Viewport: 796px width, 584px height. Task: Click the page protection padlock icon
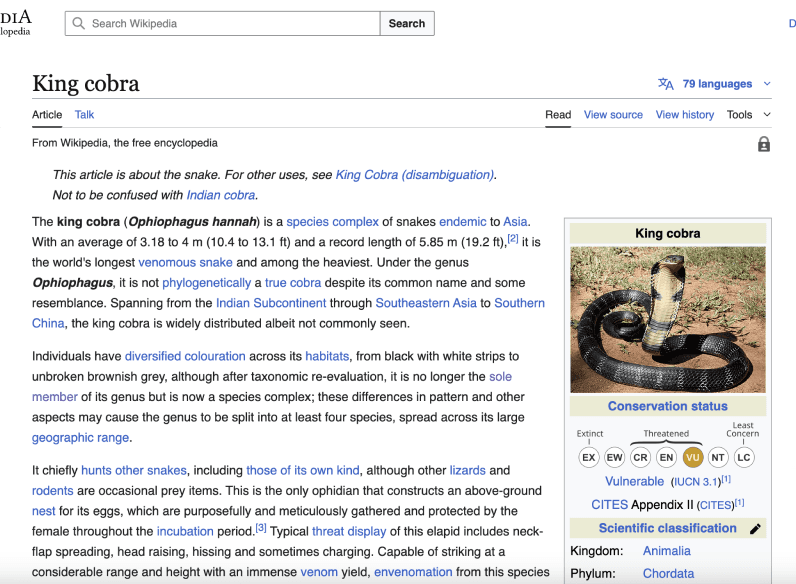pos(764,144)
